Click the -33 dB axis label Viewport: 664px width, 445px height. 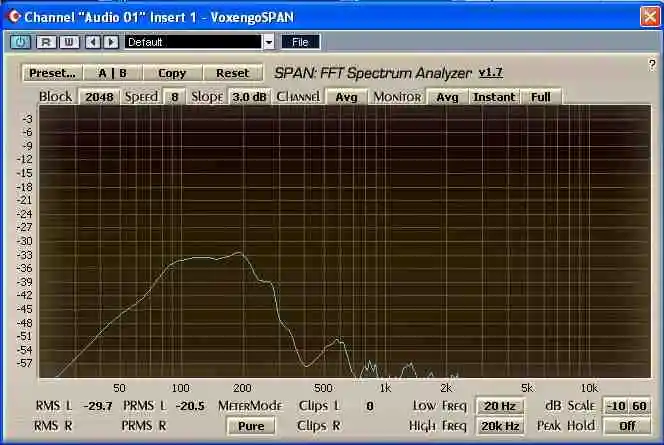click(x=25, y=254)
